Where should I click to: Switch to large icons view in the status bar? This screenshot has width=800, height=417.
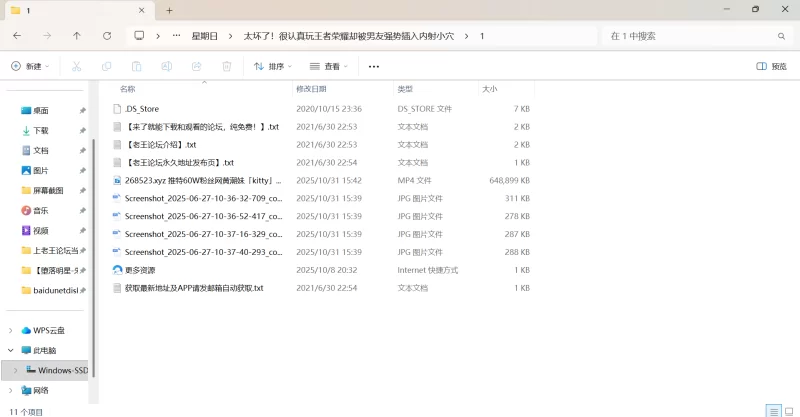788,410
